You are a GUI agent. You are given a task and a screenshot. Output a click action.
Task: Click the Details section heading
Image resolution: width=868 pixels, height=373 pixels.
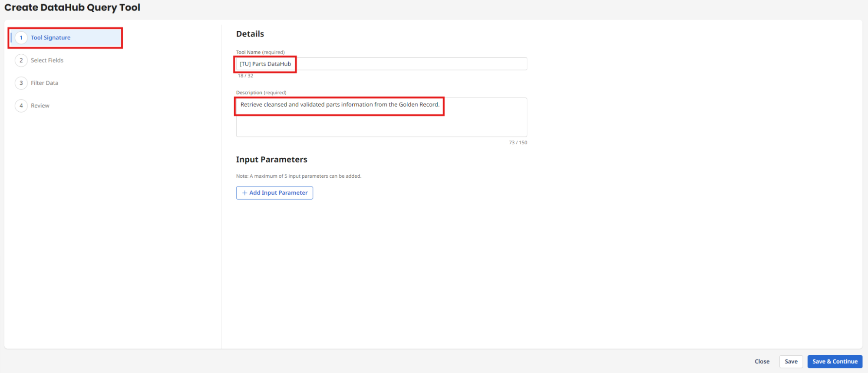[x=250, y=34]
